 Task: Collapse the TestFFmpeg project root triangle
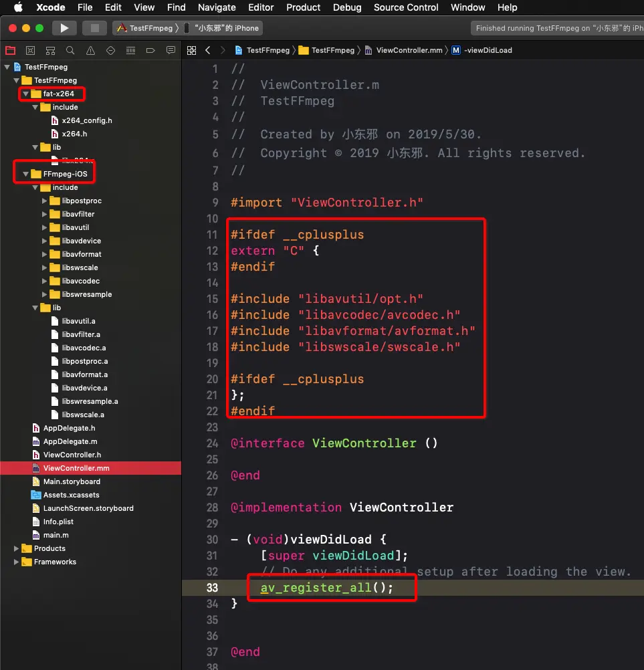pos(7,67)
